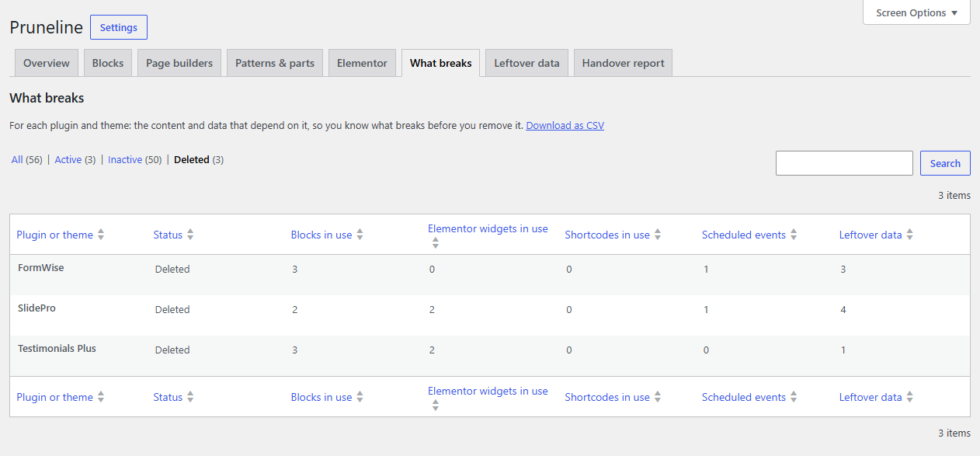Sort by top Elementor widgets in use column
The image size is (980, 456).
point(488,228)
